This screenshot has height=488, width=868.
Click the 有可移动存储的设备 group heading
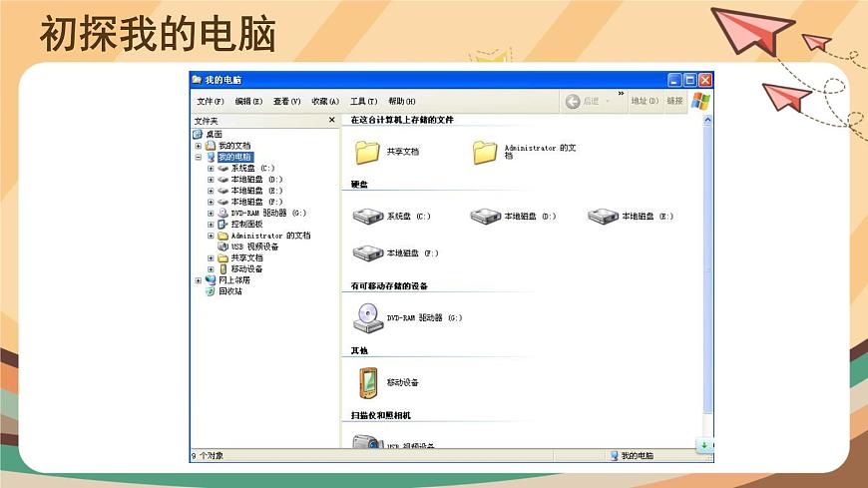tap(389, 285)
